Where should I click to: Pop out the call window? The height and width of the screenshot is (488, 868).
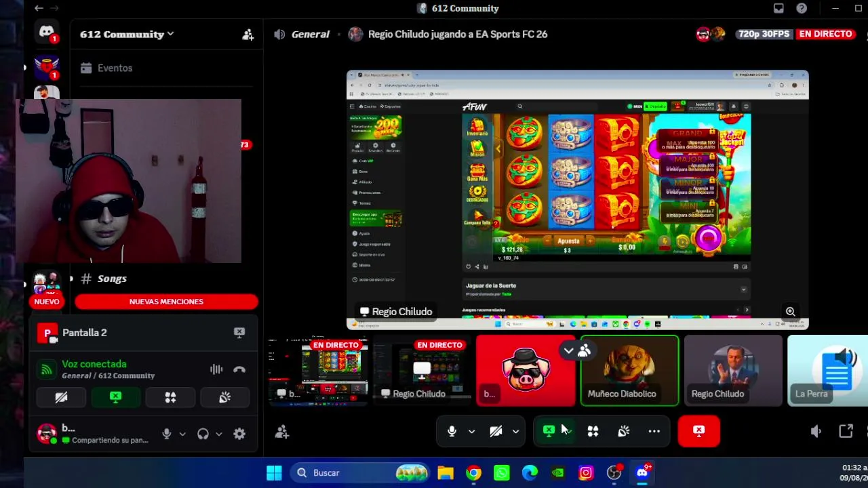(x=846, y=431)
